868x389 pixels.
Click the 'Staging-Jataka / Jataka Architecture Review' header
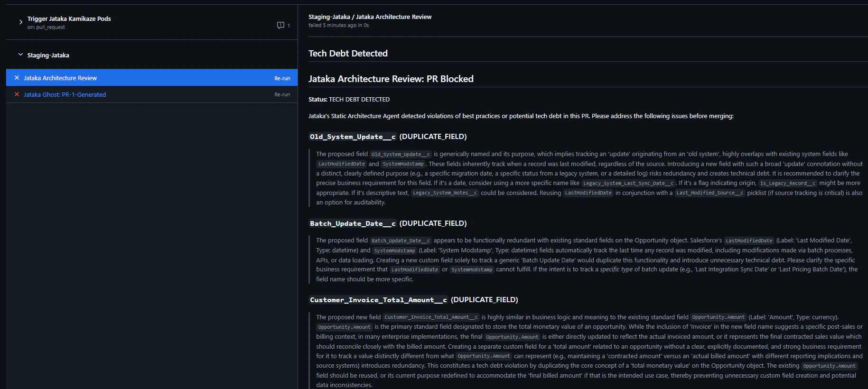pyautogui.click(x=370, y=17)
